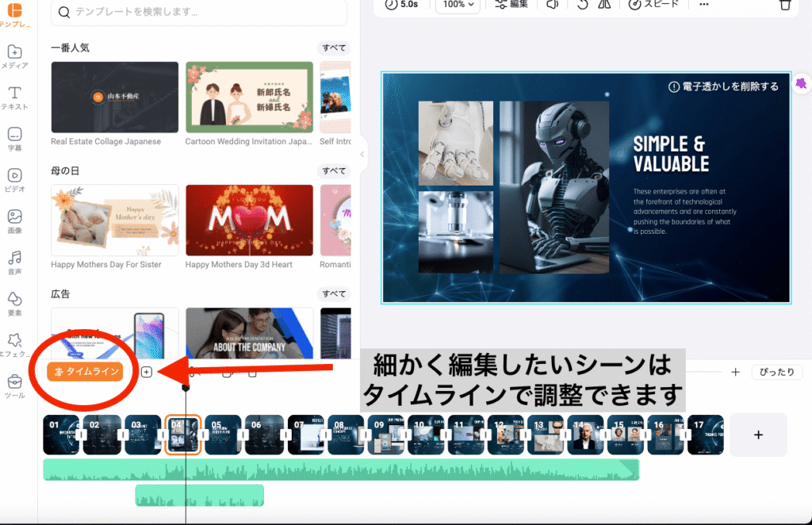Select the robot at laptop image on canvas
The width and height of the screenshot is (812, 525).
point(554,187)
